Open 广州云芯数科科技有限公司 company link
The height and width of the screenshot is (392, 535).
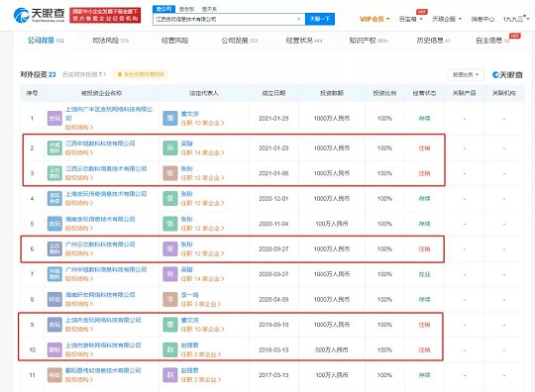coord(100,245)
